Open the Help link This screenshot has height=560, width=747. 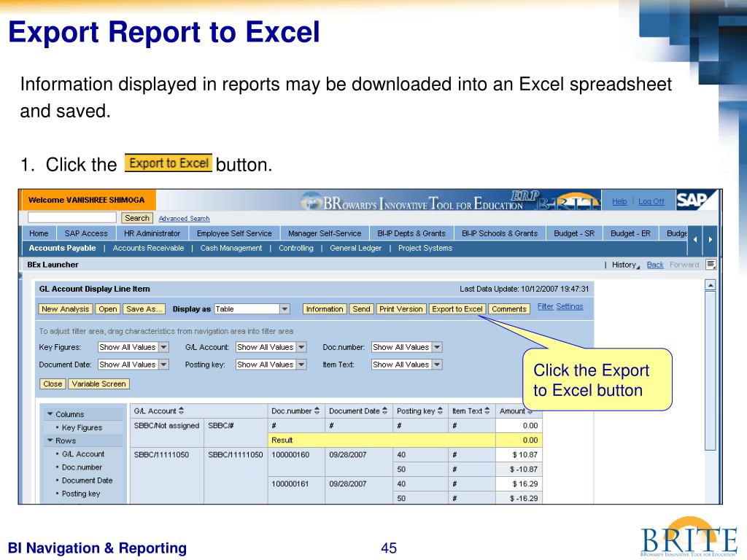[619, 201]
